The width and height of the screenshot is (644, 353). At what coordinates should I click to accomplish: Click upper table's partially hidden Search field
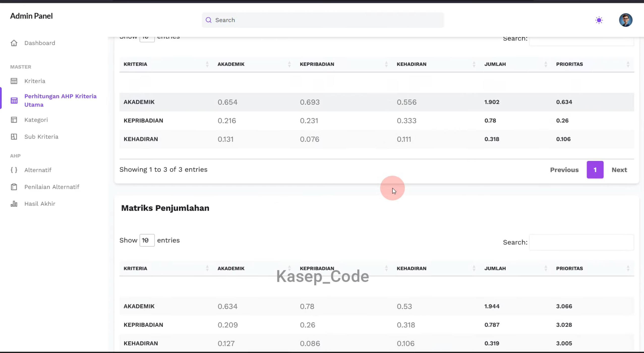(x=581, y=41)
